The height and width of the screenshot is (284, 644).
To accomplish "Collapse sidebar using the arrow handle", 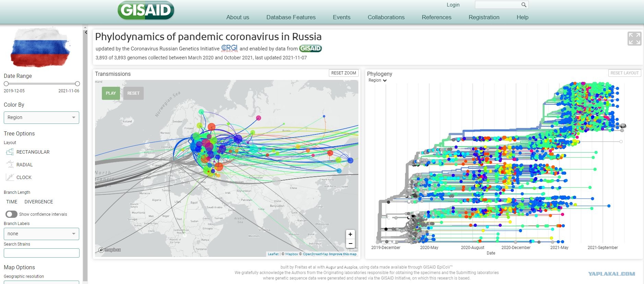I will click(x=86, y=32).
